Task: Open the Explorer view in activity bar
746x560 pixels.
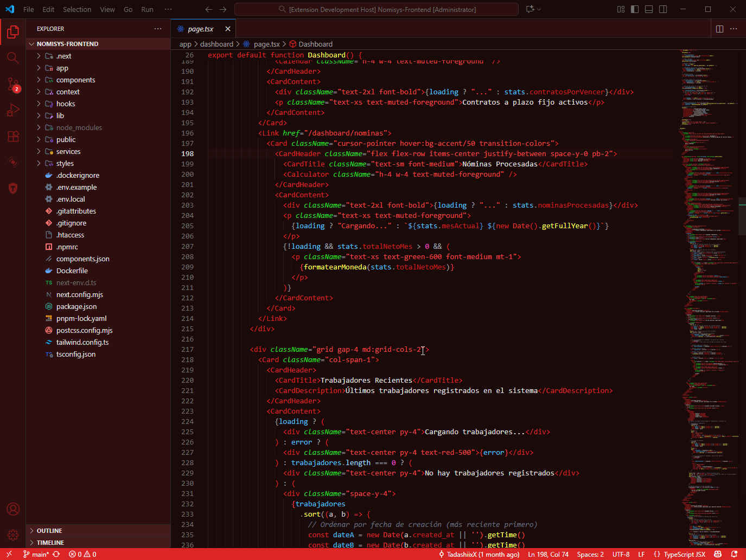Action: point(13,32)
